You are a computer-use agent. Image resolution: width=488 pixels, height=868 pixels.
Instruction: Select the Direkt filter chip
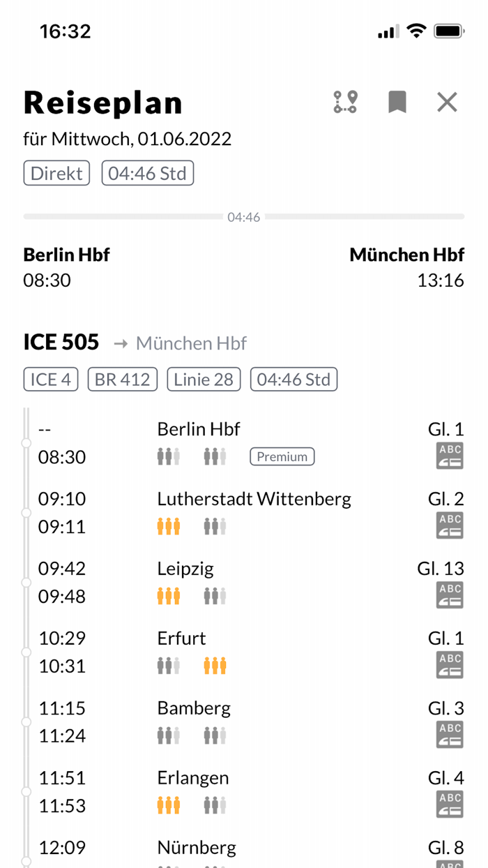56,173
